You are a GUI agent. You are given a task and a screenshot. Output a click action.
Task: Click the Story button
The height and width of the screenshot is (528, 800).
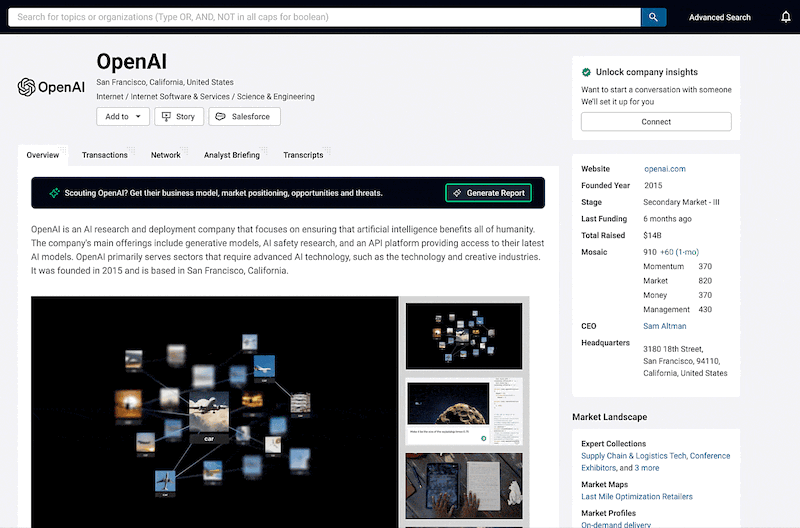pyautogui.click(x=178, y=116)
